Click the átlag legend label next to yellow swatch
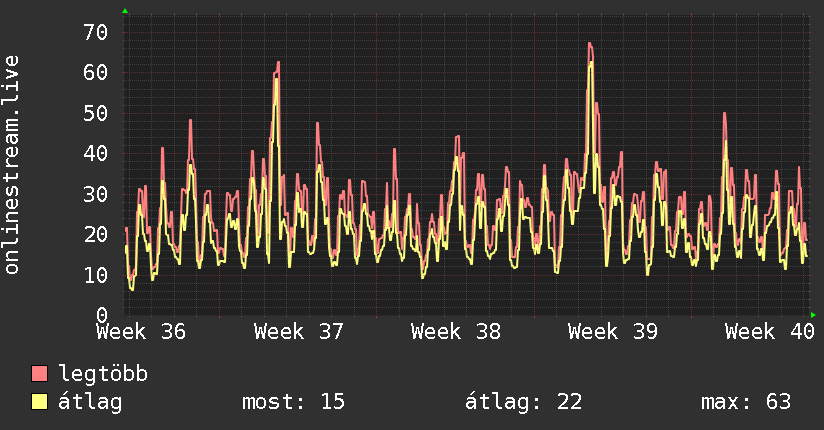 pyautogui.click(x=90, y=402)
